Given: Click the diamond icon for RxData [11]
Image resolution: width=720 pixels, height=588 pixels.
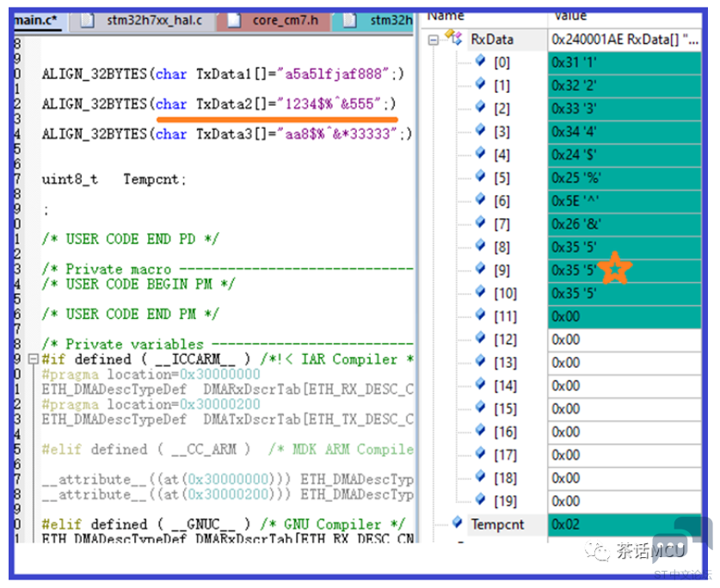Looking at the screenshot, I should click(x=480, y=315).
